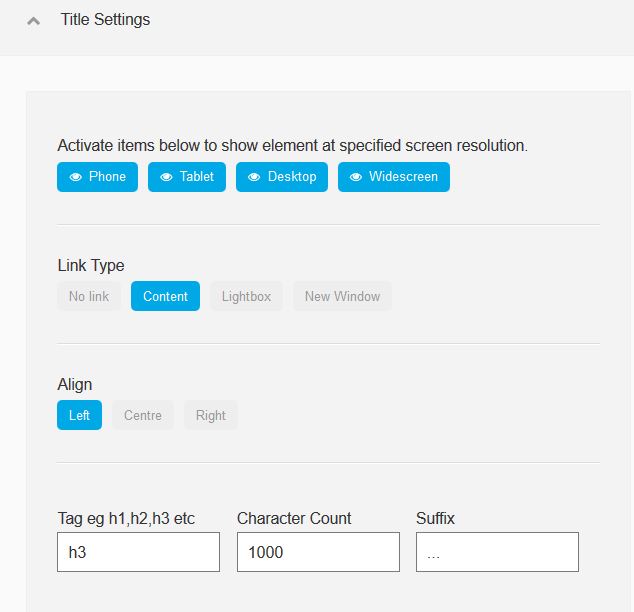634x612 pixels.
Task: Set link type to New Window
Action: [x=342, y=296]
